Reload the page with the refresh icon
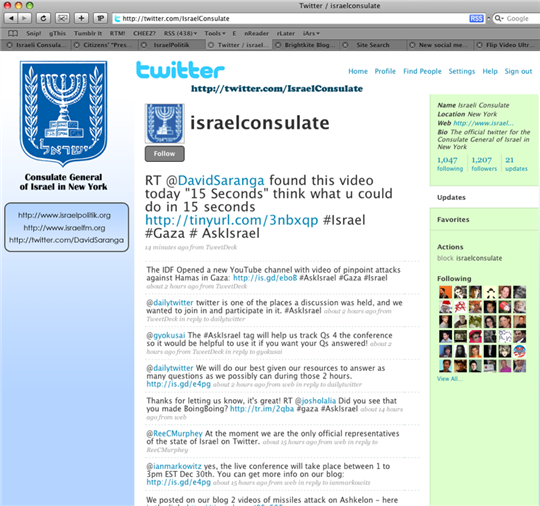This screenshot has width=540, height=506. [43, 18]
